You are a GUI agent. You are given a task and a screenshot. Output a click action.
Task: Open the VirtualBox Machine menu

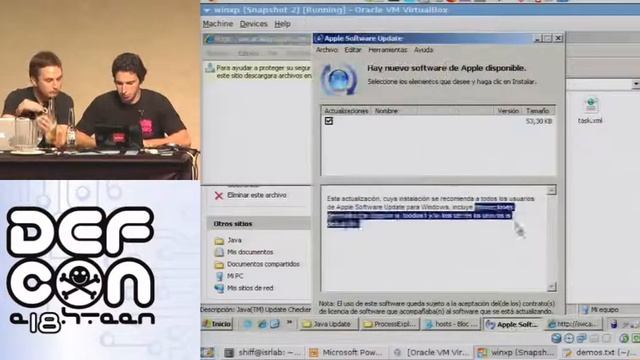[218, 24]
